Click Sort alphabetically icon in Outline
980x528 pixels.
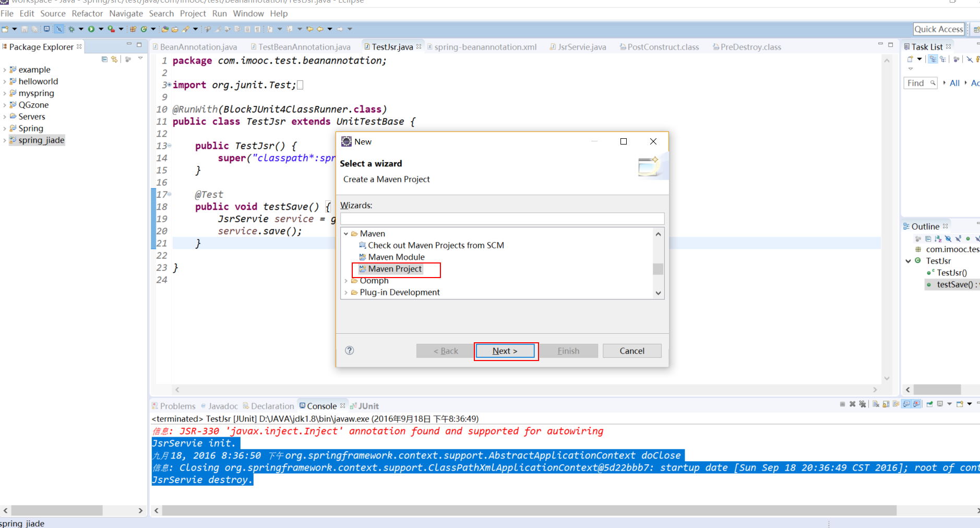938,238
